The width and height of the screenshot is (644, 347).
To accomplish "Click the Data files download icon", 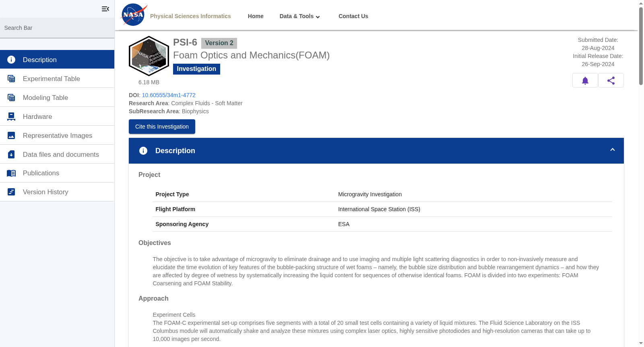I will click(11, 154).
